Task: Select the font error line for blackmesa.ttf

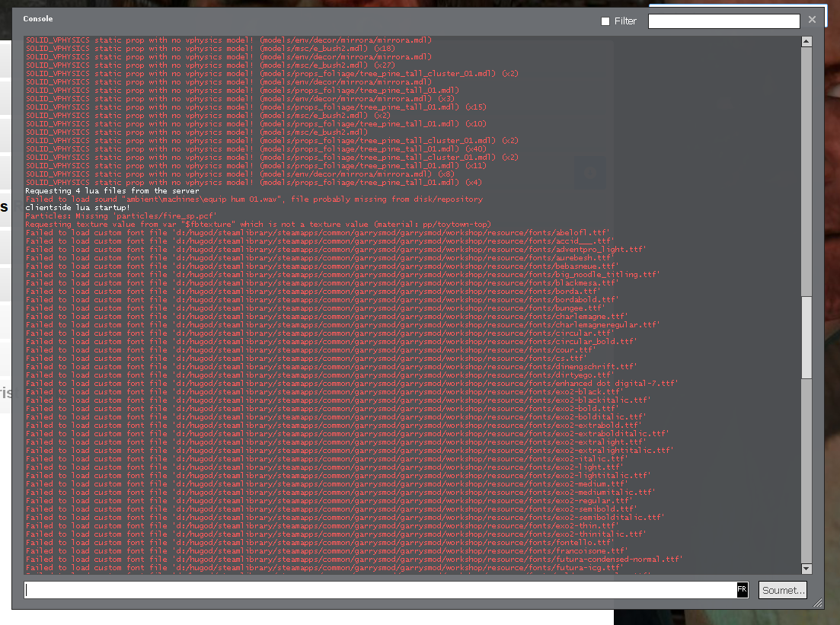Action: coord(322,282)
